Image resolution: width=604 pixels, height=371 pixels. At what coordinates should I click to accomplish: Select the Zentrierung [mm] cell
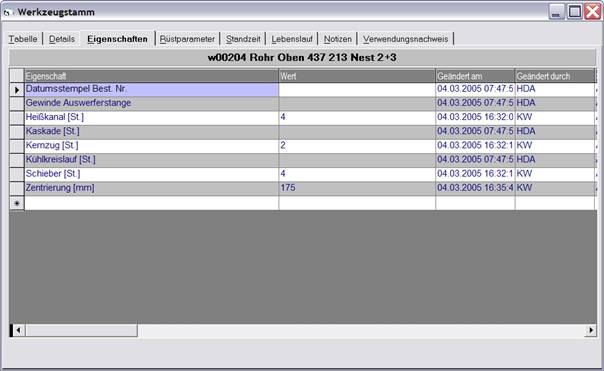151,188
